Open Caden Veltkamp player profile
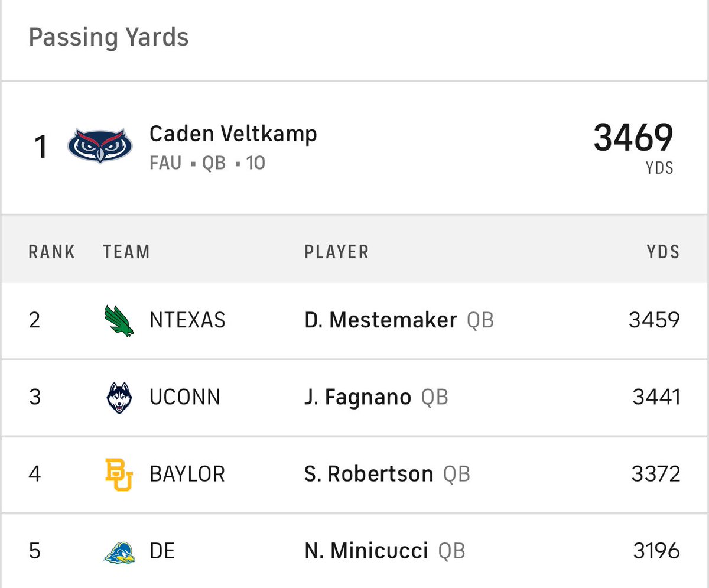This screenshot has width=709, height=588. click(x=233, y=134)
